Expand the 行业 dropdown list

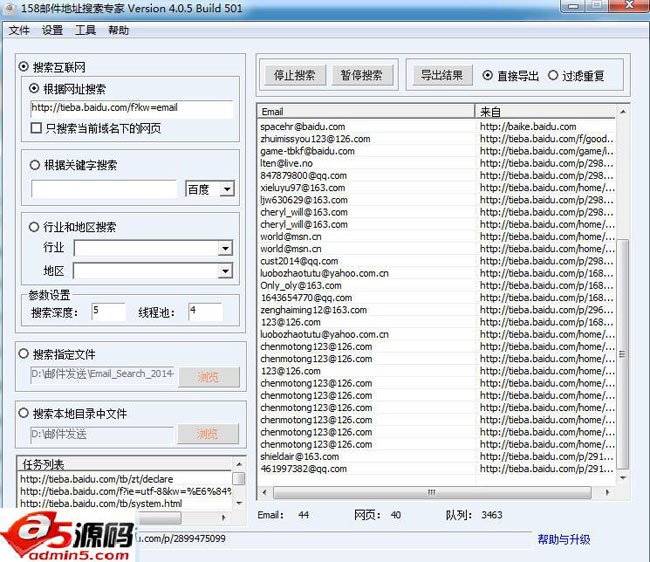225,248
